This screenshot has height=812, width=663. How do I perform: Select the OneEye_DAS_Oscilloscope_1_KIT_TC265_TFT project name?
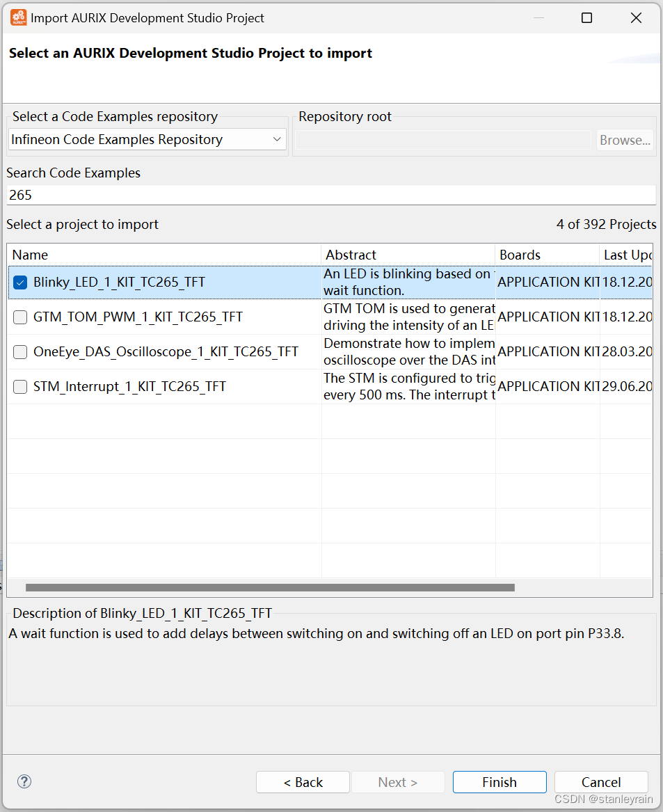166,351
